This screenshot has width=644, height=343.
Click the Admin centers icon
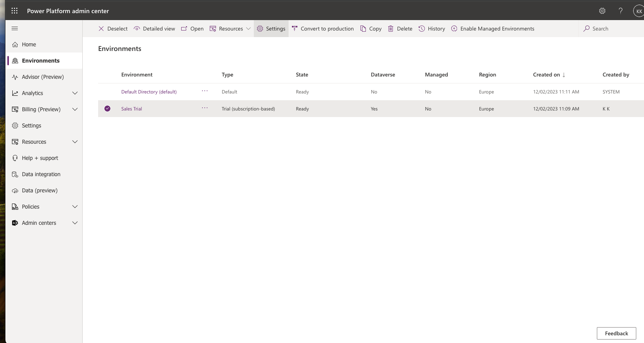coord(15,223)
